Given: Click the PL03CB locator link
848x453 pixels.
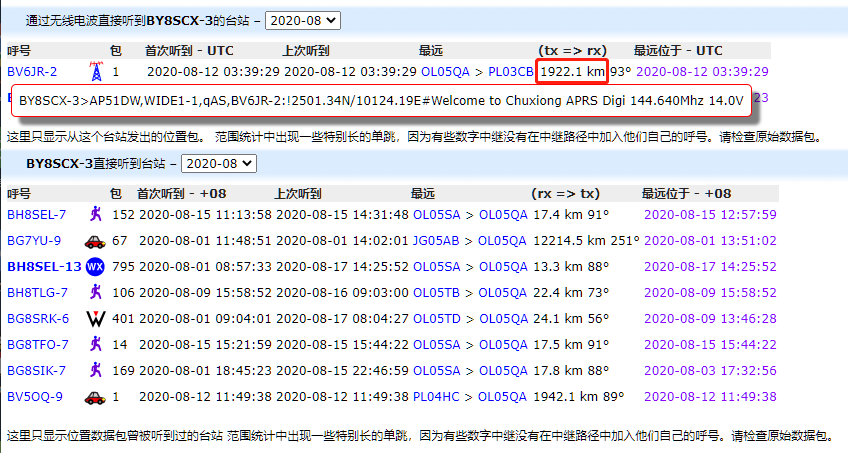Looking at the screenshot, I should coord(510,72).
